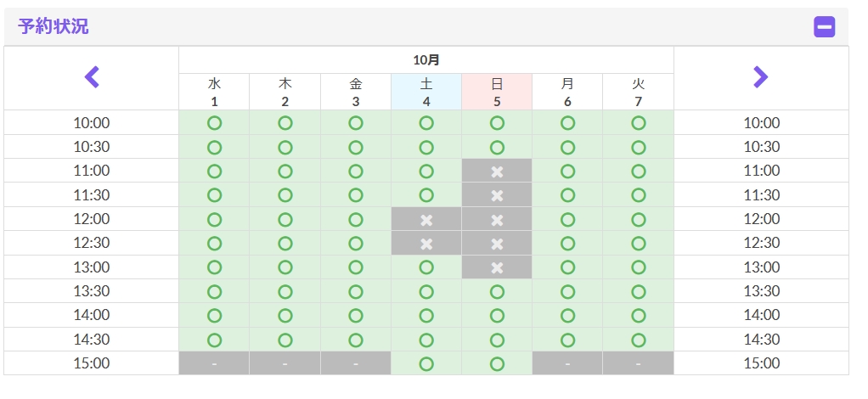Choose Friday 3 available slot at 12:30
868x399 pixels.
tap(356, 243)
